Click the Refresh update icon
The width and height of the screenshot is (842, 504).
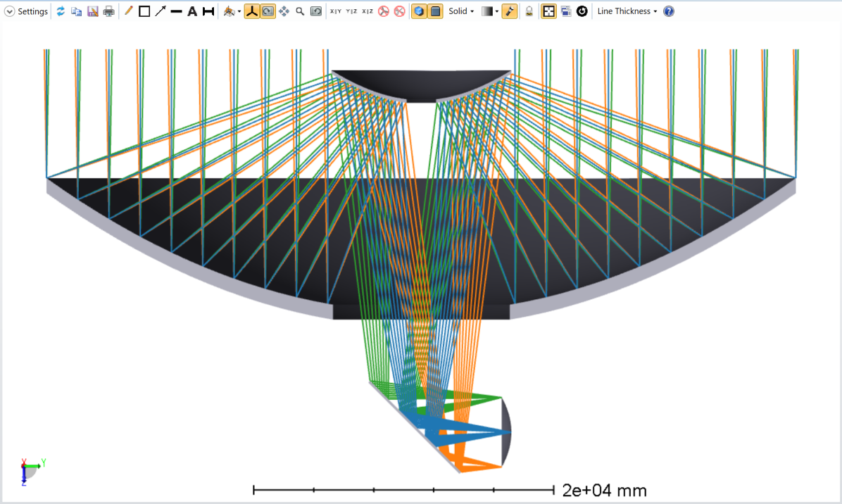point(61,11)
